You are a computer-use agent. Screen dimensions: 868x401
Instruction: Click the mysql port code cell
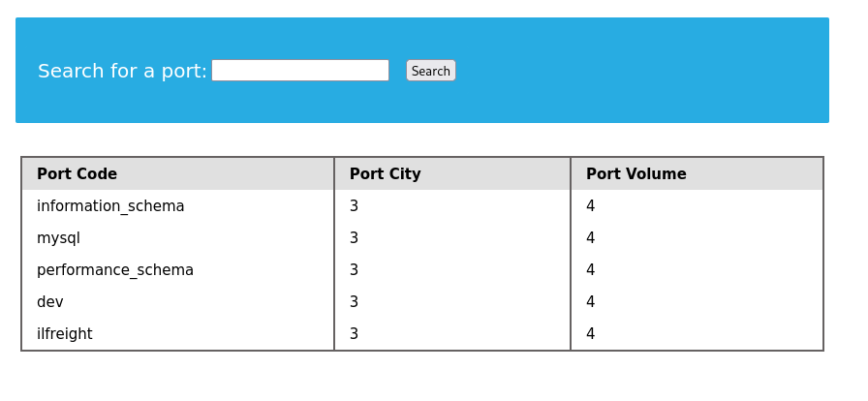click(58, 238)
